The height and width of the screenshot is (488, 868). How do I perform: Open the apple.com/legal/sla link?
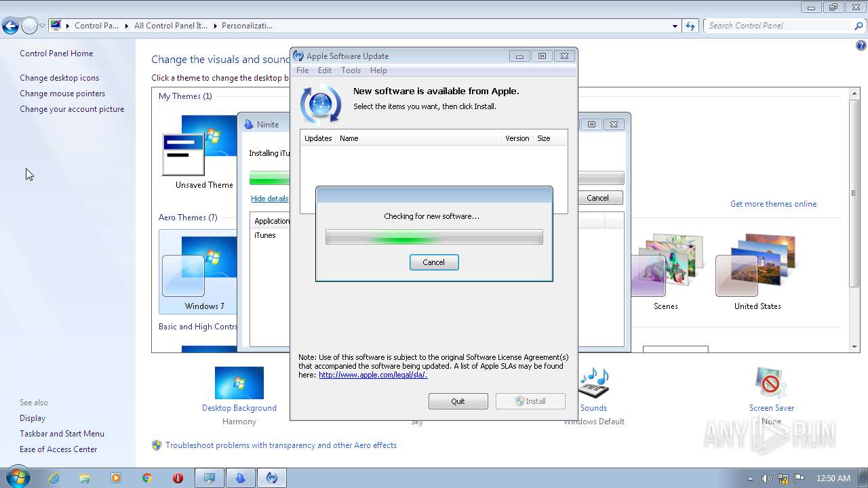tap(373, 375)
